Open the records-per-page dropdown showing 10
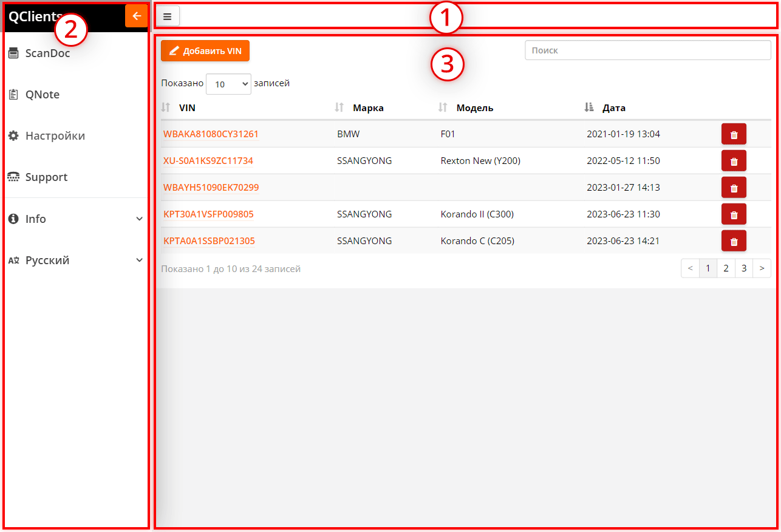781x532 pixels. point(228,84)
